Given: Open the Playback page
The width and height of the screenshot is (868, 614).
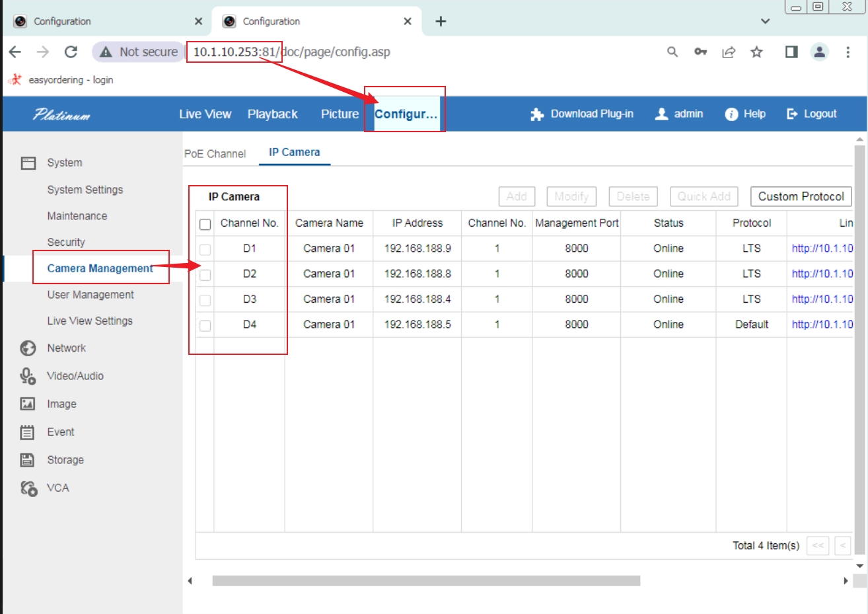Looking at the screenshot, I should [272, 114].
